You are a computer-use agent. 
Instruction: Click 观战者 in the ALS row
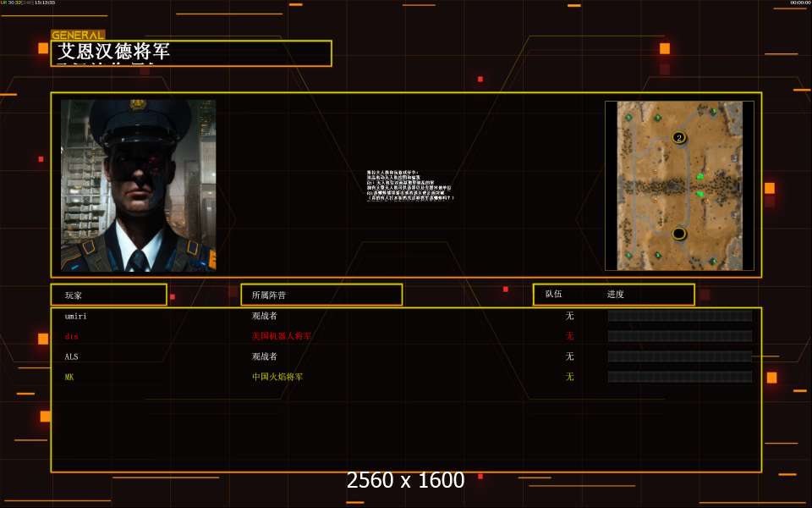coord(264,356)
